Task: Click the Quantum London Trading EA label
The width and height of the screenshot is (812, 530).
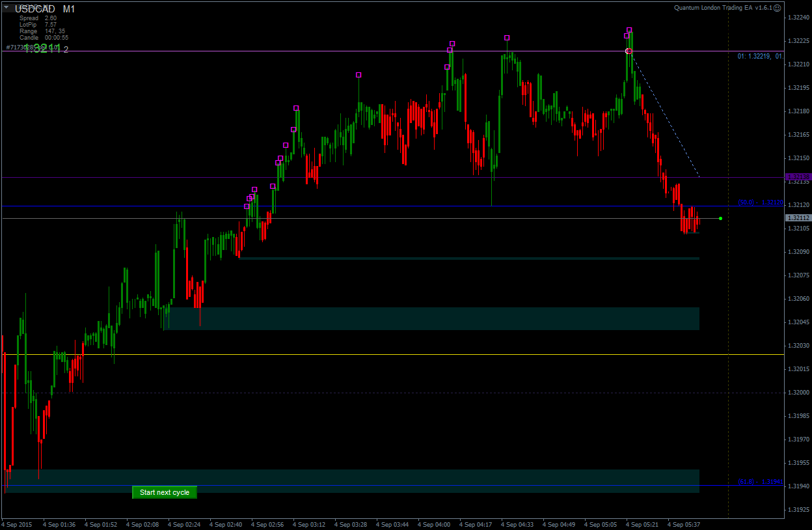Action: 722,8
